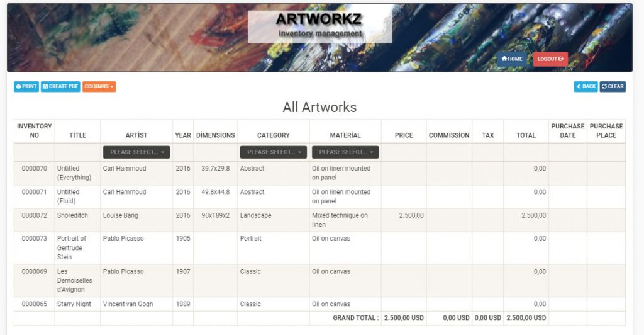Click the ARTWORKZ logo banner
Screen dimensions: 644x335
[319, 26]
